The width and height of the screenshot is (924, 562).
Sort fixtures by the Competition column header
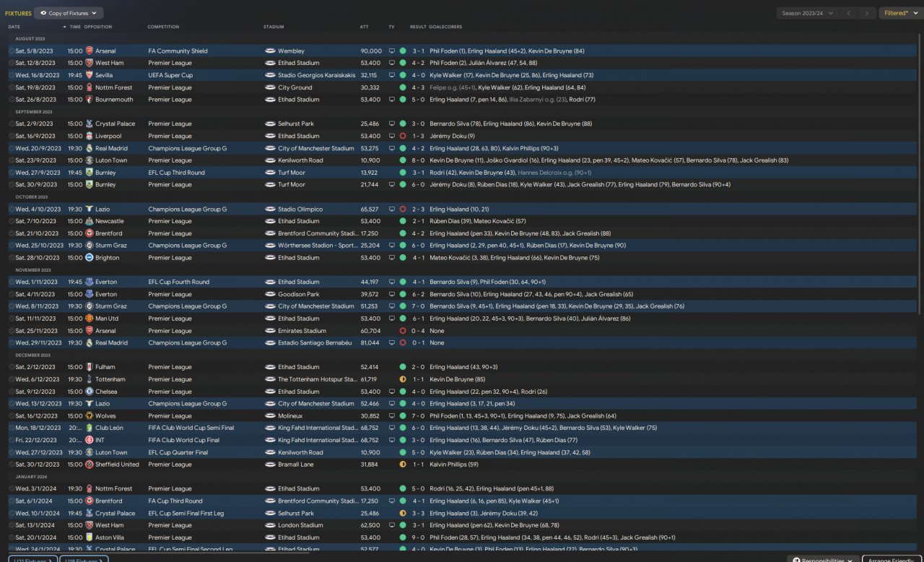pyautogui.click(x=163, y=27)
